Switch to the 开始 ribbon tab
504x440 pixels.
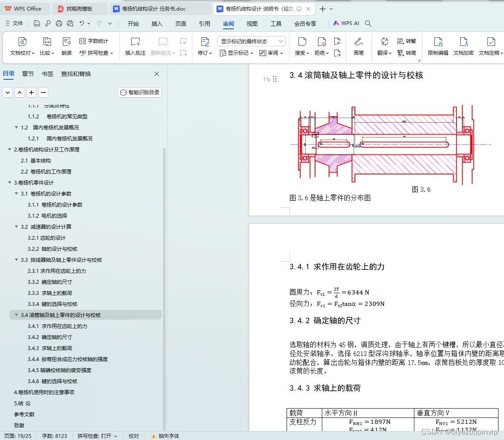pyautogui.click(x=133, y=24)
